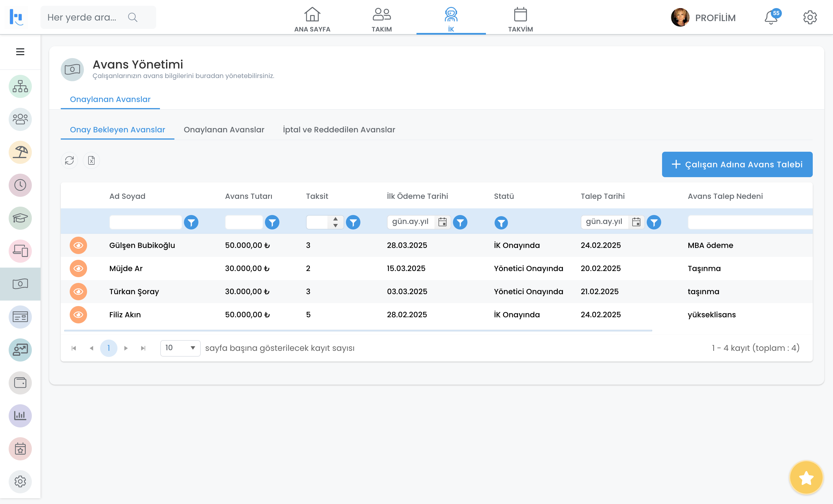
Task: View Müjde Ar advance details eye icon
Action: coord(78,268)
